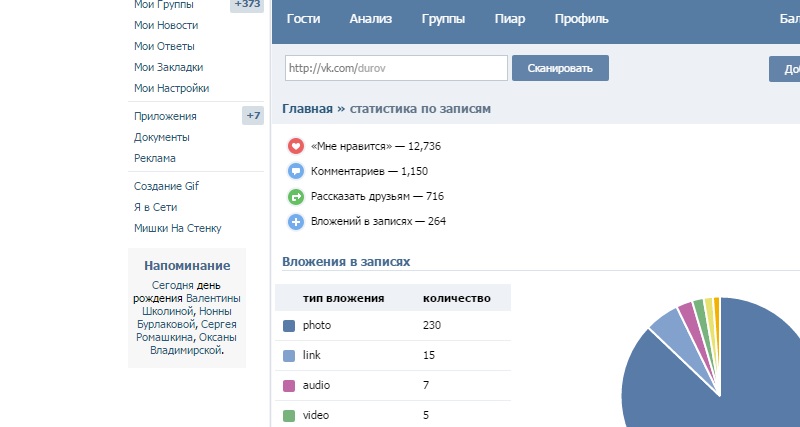This screenshot has width=800, height=427.
Task: Switch to the Группы tab
Action: [x=443, y=19]
